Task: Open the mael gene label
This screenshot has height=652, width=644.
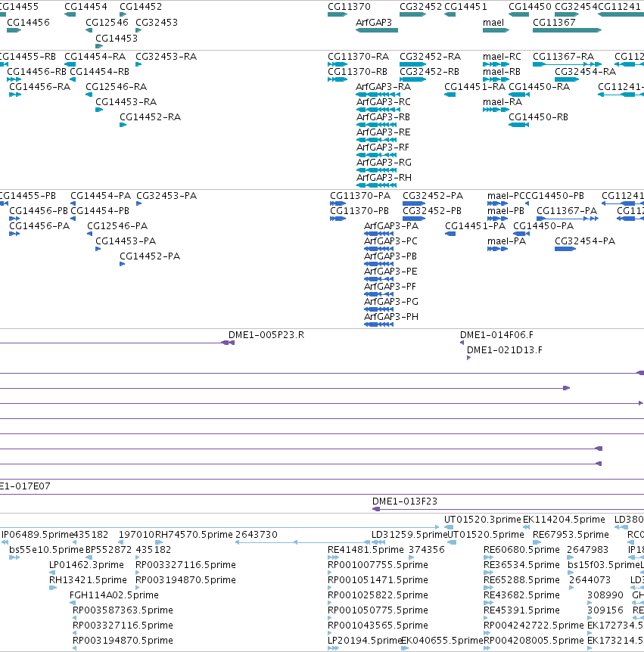Action: coord(493,23)
